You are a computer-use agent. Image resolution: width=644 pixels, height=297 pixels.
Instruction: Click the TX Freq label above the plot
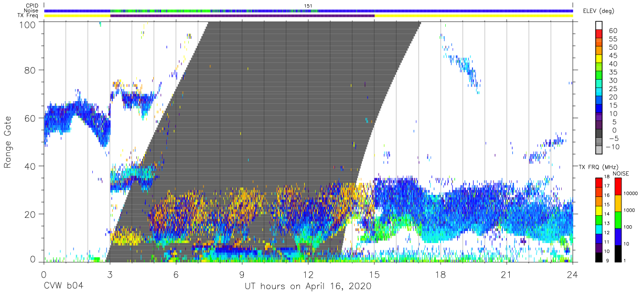click(x=28, y=16)
